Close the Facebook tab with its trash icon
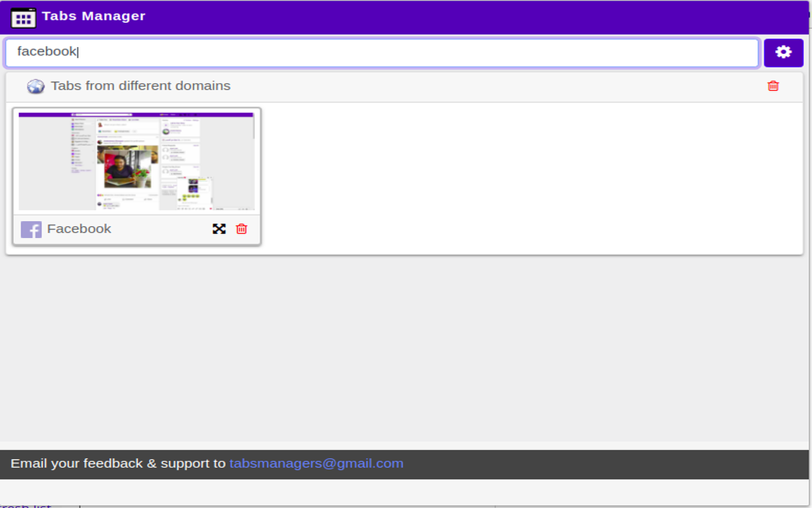This screenshot has height=508, width=812. click(x=241, y=229)
